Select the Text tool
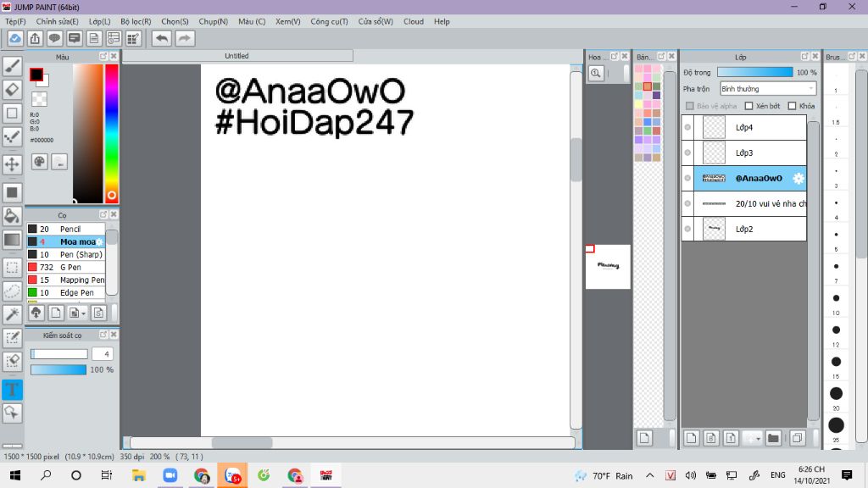 tap(12, 390)
